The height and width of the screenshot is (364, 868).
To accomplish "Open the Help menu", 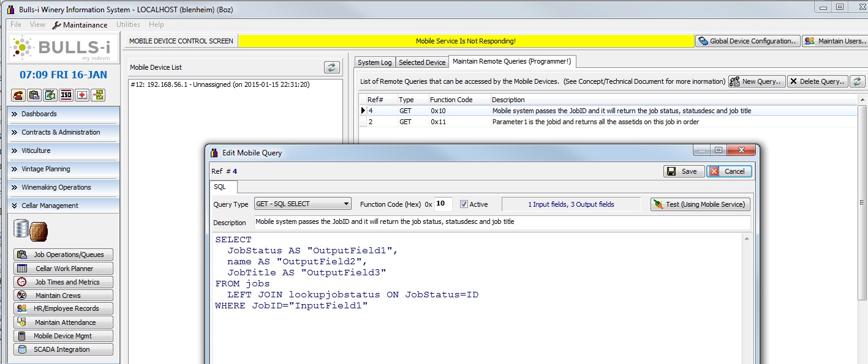I will [156, 24].
